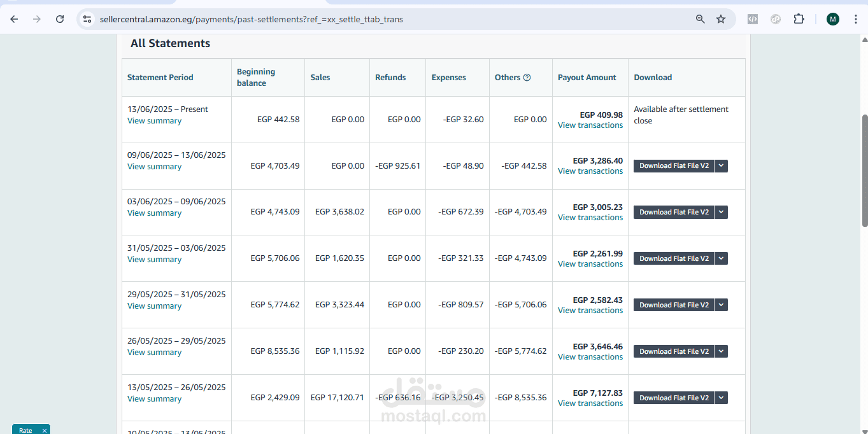Select the -EGP 925.61 refund value
This screenshot has height=434, width=868.
(x=398, y=166)
